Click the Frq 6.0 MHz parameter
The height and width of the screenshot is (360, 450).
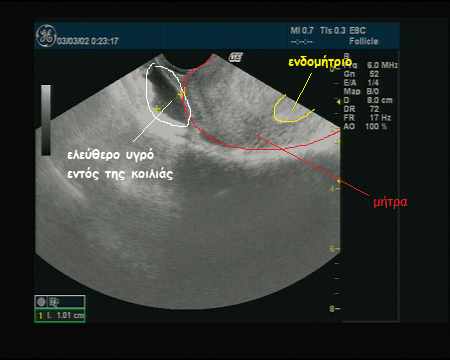371,65
